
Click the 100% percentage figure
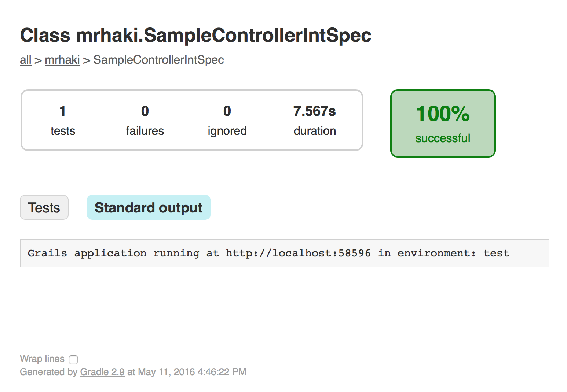click(443, 114)
